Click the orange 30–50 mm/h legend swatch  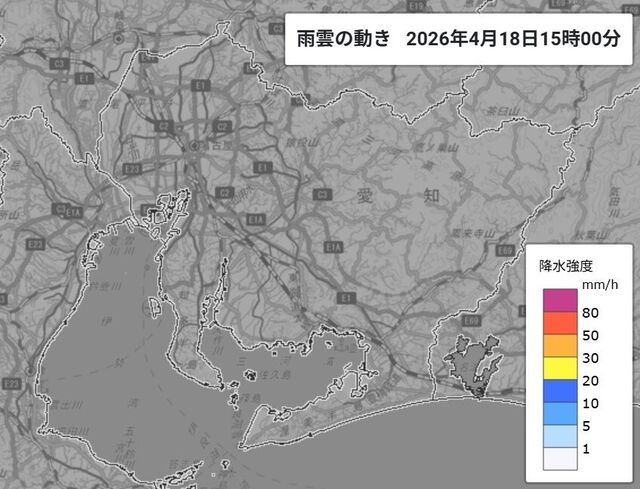coord(560,346)
